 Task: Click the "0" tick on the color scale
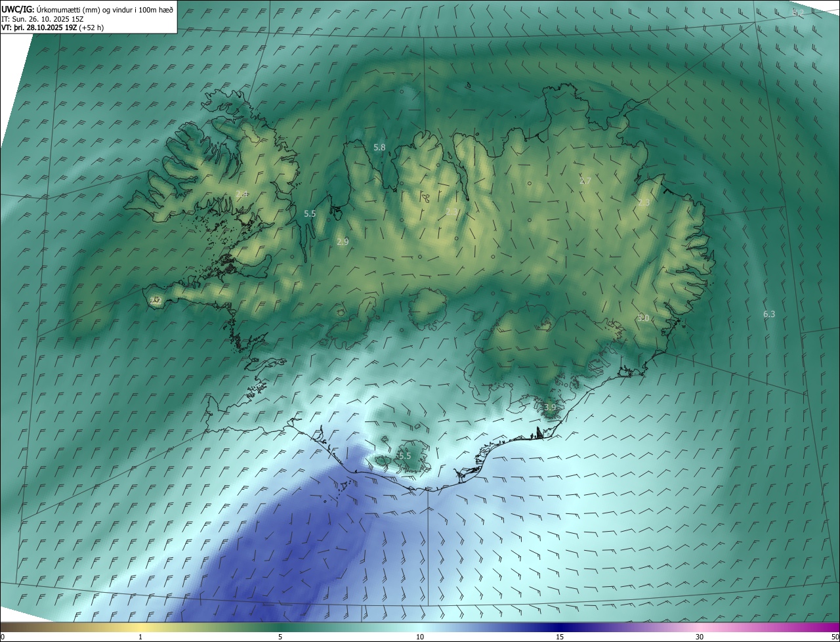tap(3, 637)
